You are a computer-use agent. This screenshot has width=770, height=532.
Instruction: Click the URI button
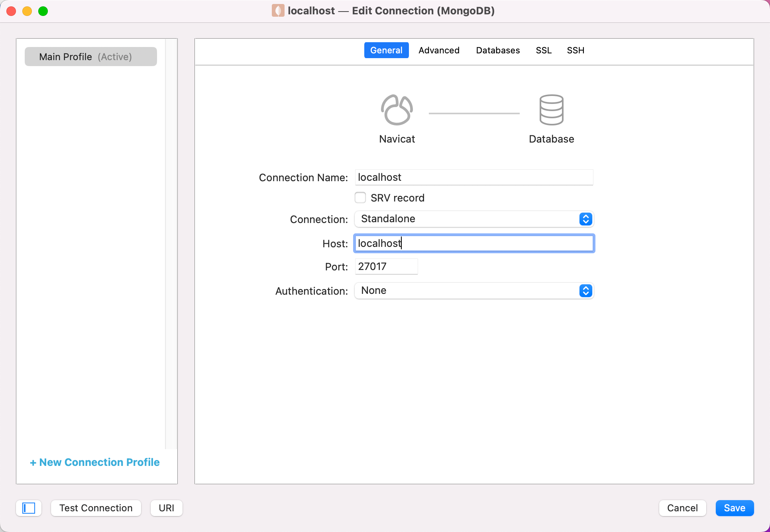coord(166,508)
